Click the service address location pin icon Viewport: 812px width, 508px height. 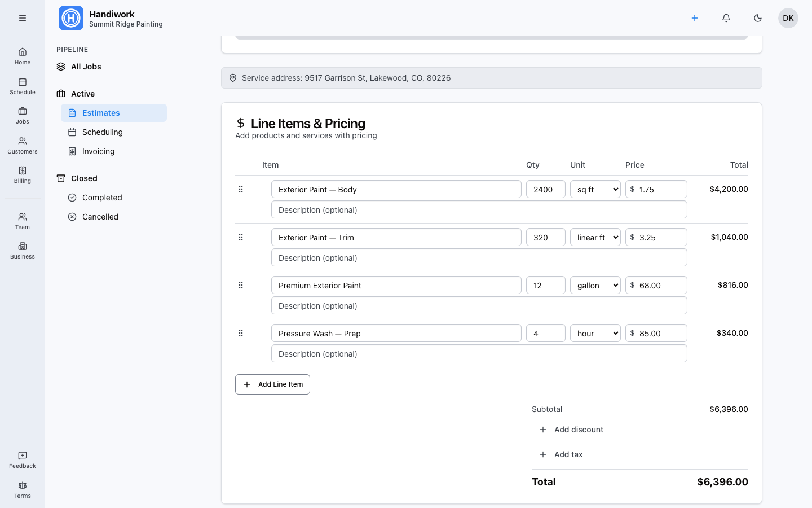[x=233, y=78]
